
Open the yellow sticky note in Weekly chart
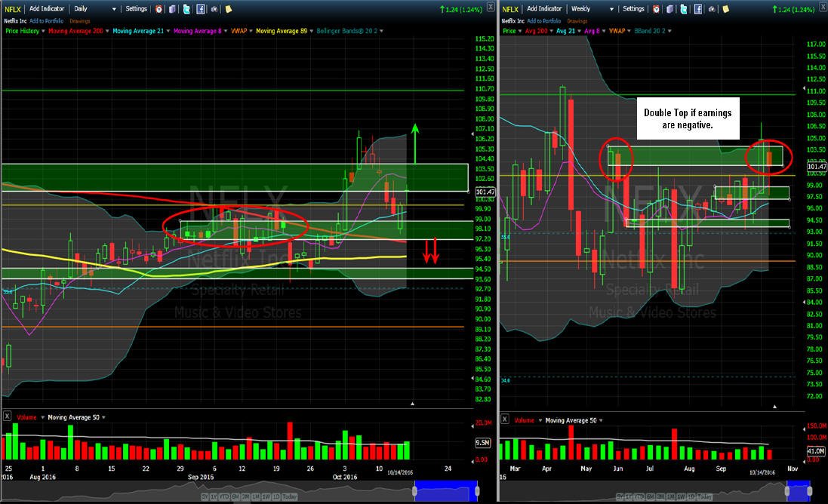coord(725,9)
